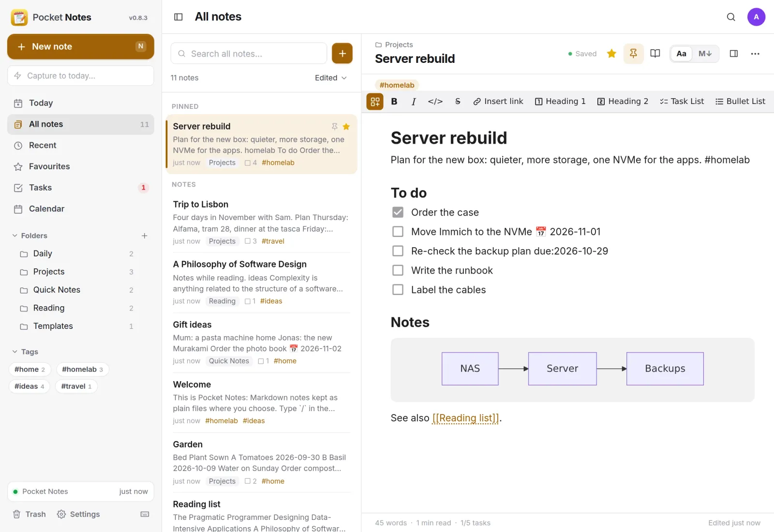Image resolution: width=774 pixels, height=532 pixels.
Task: Open the block insert grid icon
Action: (375, 102)
